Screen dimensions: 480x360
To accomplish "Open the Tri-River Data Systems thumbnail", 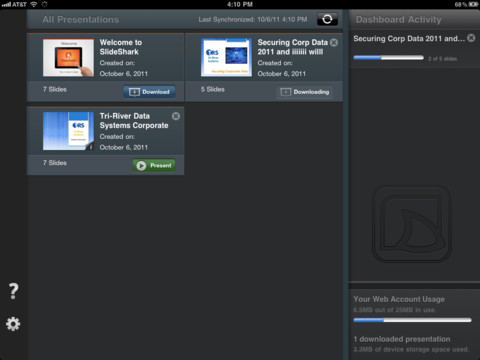I will click(68, 131).
